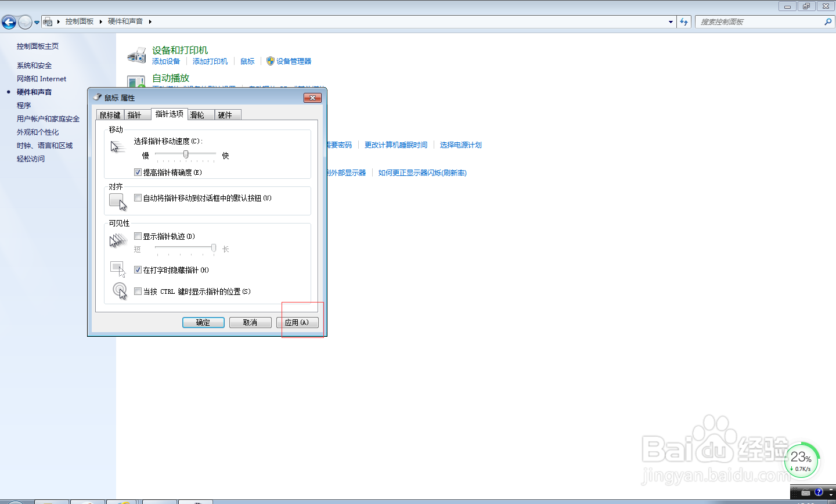Switch to the 鼠标键 tab
Image resolution: width=836 pixels, height=504 pixels.
pyautogui.click(x=110, y=114)
